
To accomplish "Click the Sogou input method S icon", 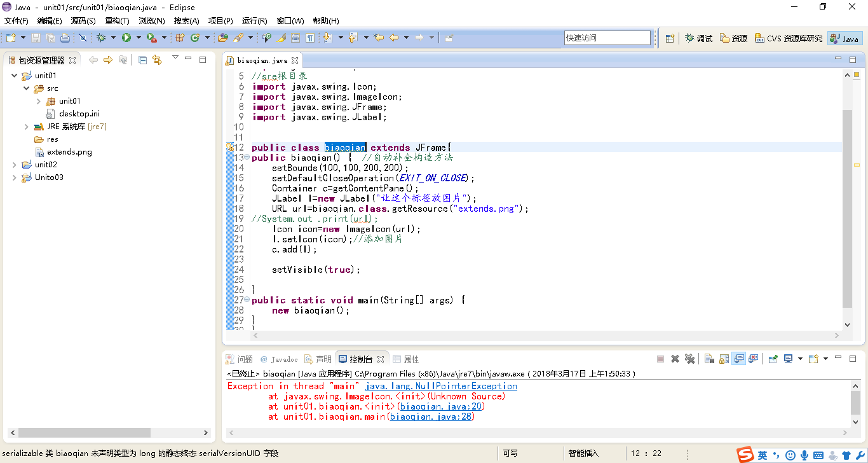I will pos(745,454).
